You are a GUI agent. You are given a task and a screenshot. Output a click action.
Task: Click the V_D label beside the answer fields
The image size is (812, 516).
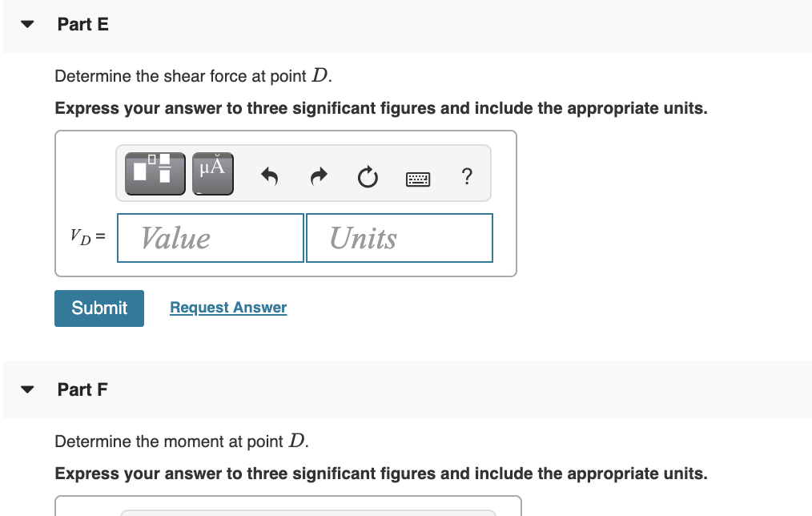tap(87, 237)
